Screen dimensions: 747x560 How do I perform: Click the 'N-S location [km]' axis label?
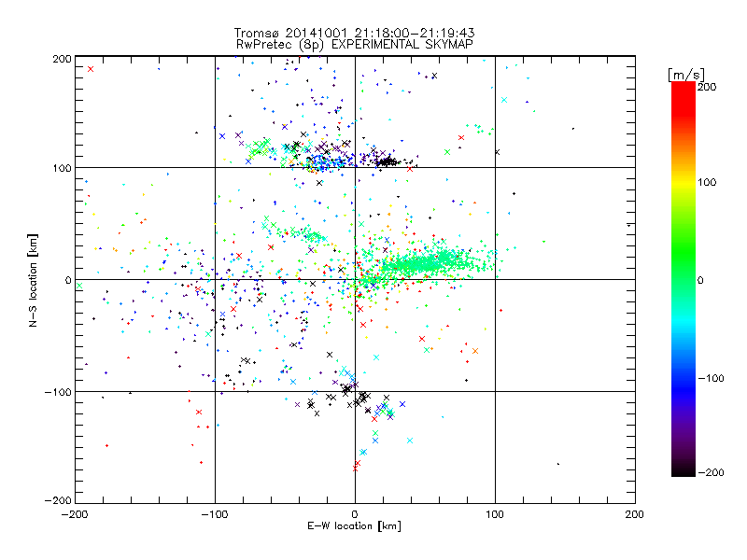click(33, 281)
